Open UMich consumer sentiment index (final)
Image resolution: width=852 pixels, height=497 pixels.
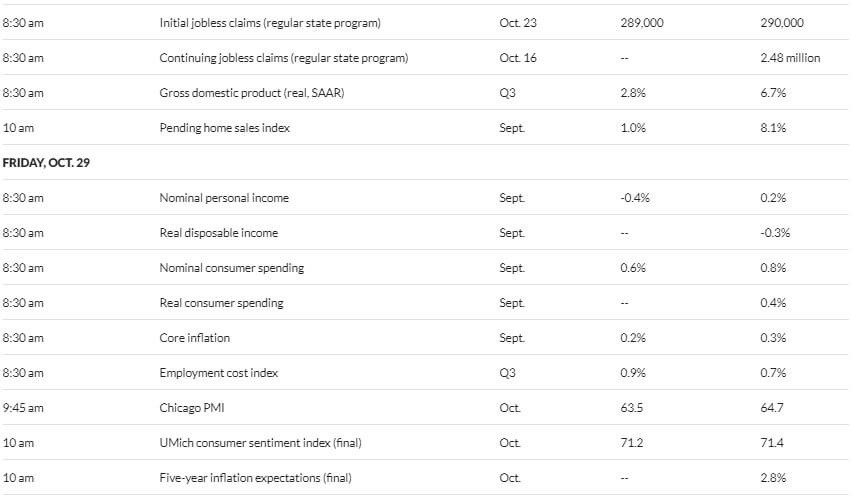click(260, 443)
